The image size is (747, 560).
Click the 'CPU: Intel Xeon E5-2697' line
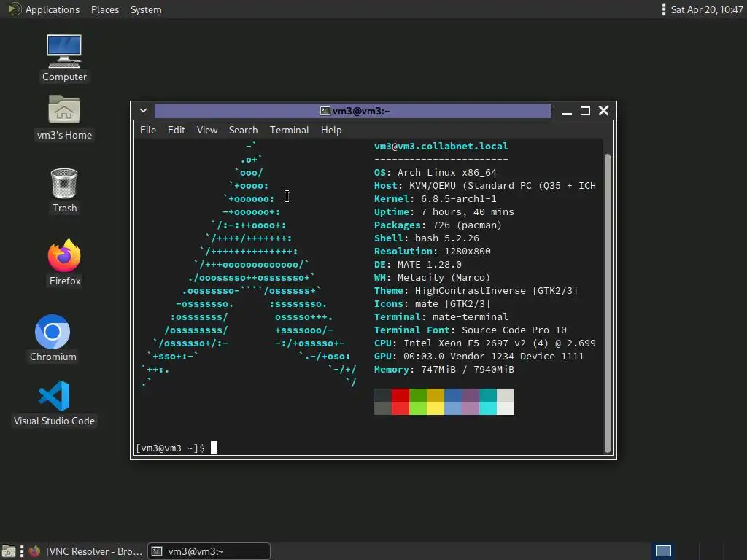pyautogui.click(x=485, y=343)
